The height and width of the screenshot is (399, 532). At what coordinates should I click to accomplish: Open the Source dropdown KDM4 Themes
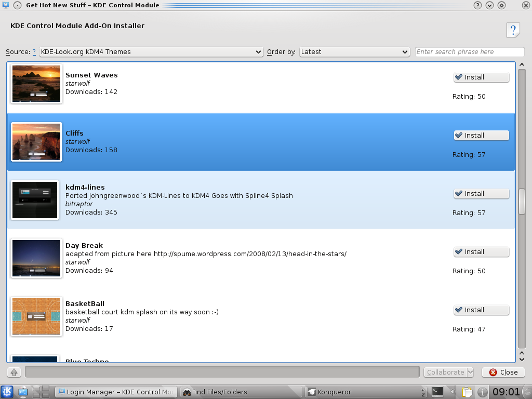pos(151,52)
